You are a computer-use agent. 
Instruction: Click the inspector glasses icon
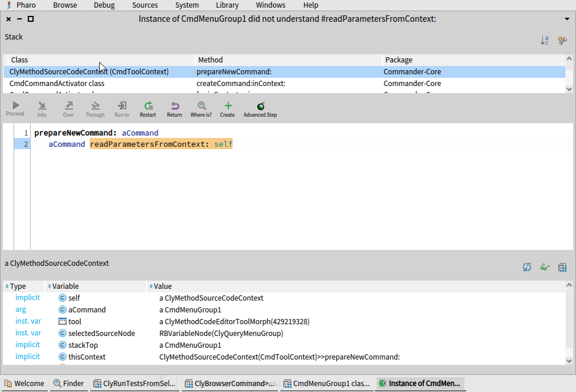[545, 267]
